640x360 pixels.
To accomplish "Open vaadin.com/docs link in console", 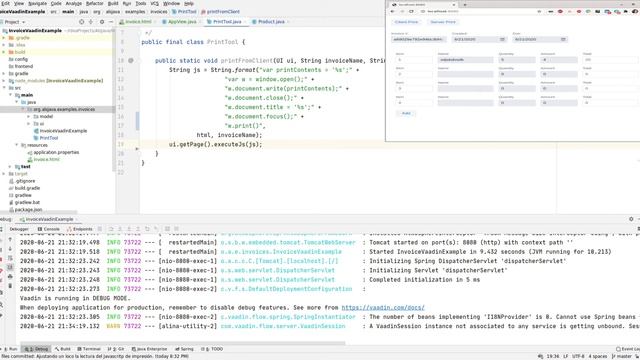I will coord(383,307).
